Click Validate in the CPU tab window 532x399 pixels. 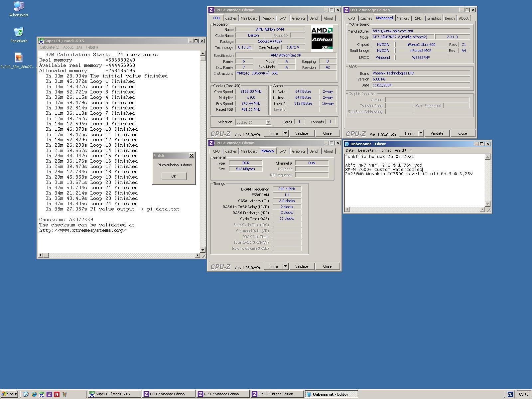pyautogui.click(x=302, y=133)
